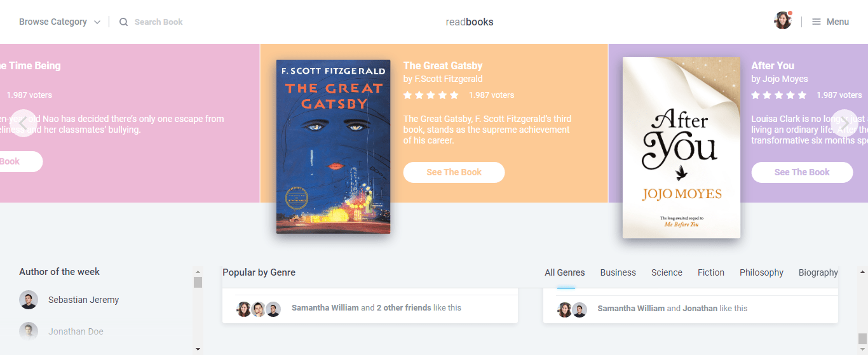Screen dimensions: 868x355
Task: Go to previous carousel slide arrow
Action: (24, 123)
